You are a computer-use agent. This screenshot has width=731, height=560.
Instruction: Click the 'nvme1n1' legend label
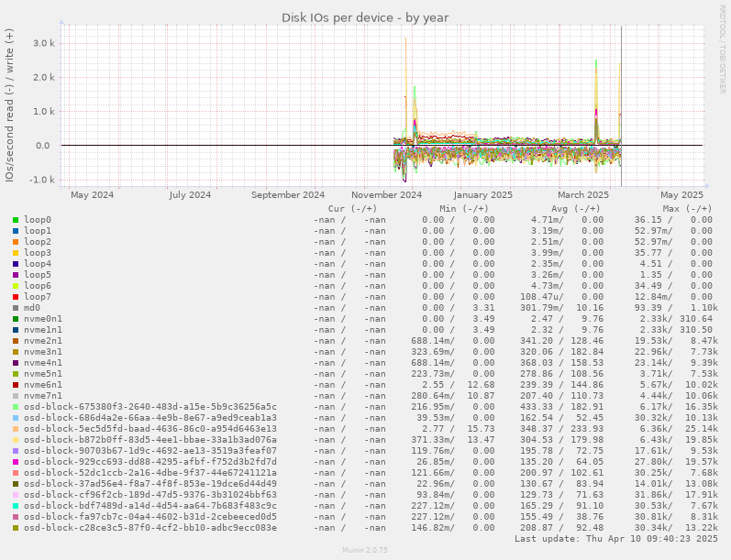(x=43, y=330)
